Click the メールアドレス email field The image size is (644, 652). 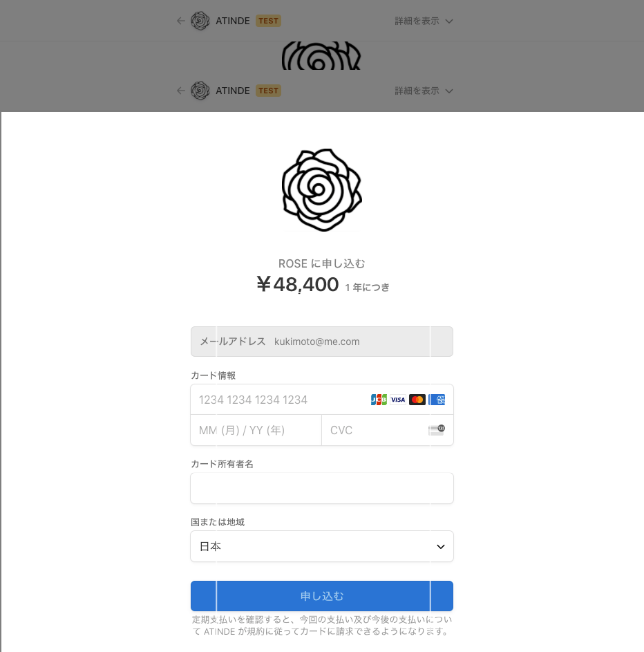pyautogui.click(x=322, y=342)
